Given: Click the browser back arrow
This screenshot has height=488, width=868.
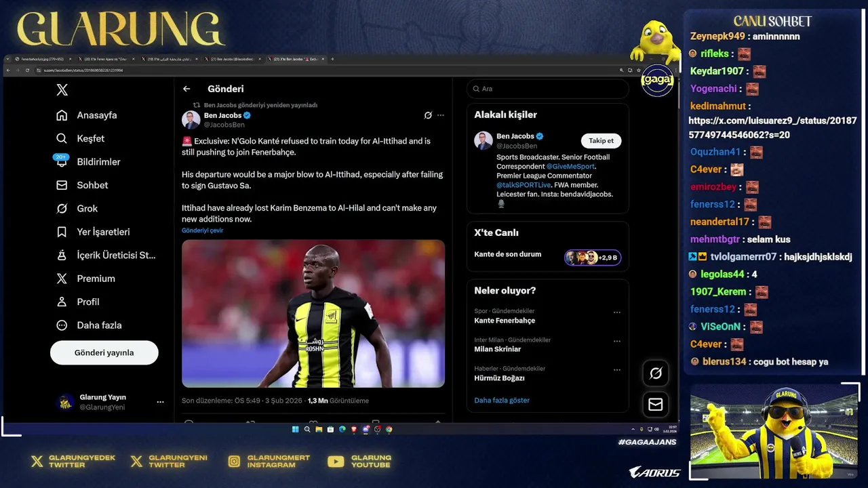Looking at the screenshot, I should (8, 70).
